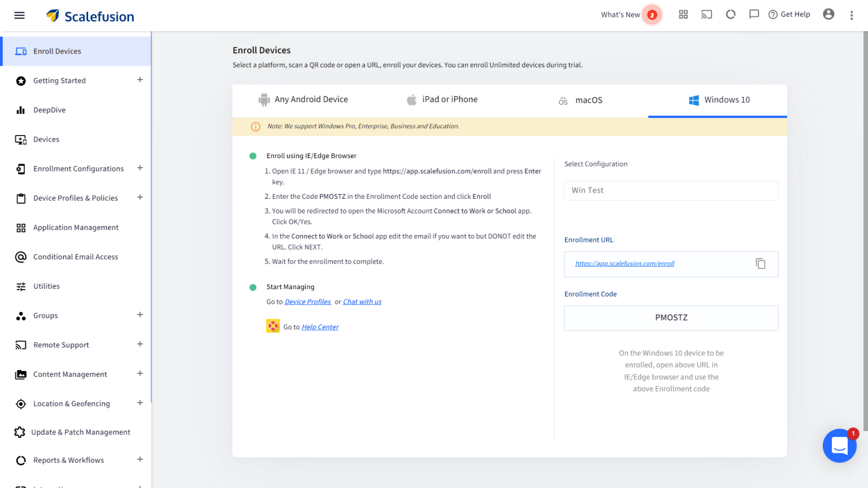868x488 pixels.
Task: Click the refresh sync icon in header
Action: coord(731,15)
